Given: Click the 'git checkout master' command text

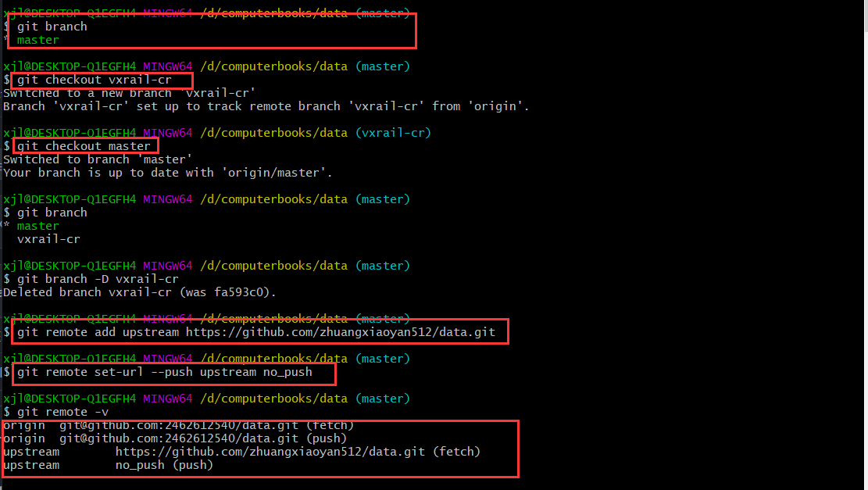Looking at the screenshot, I should (84, 146).
